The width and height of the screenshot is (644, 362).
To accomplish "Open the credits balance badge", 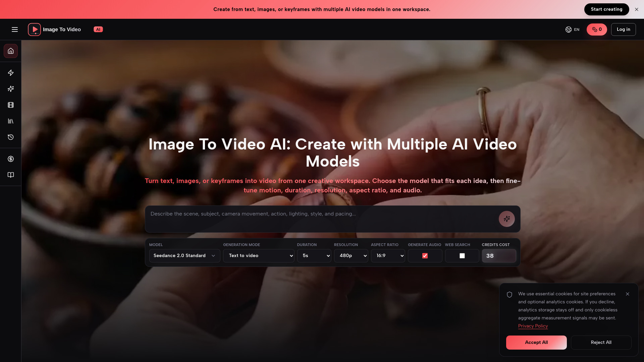I will coord(597,29).
